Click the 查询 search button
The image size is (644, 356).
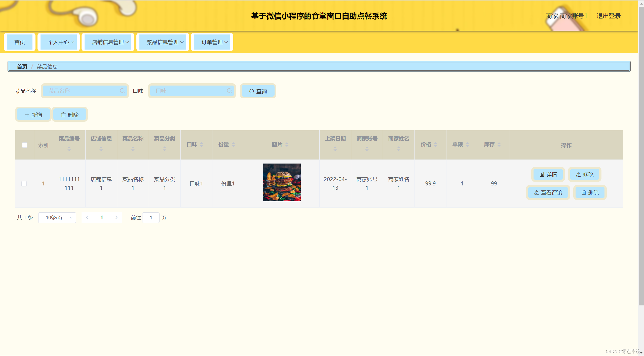[258, 91]
